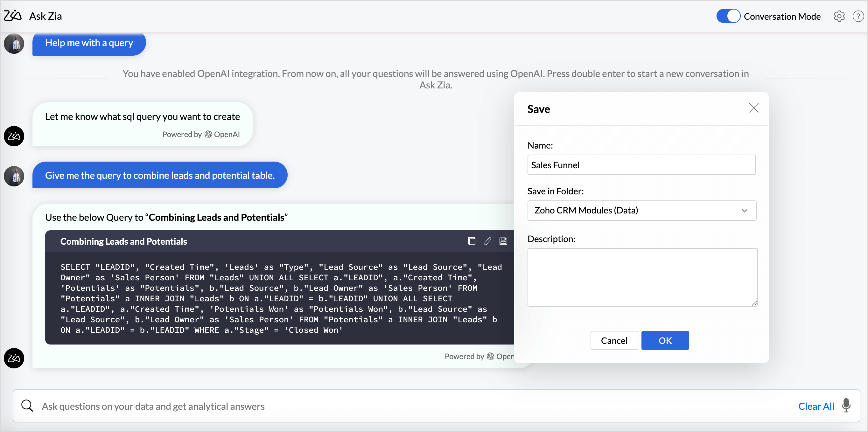Click the 'Save' dialog title
Screen dimensions: 868x432
(x=538, y=109)
